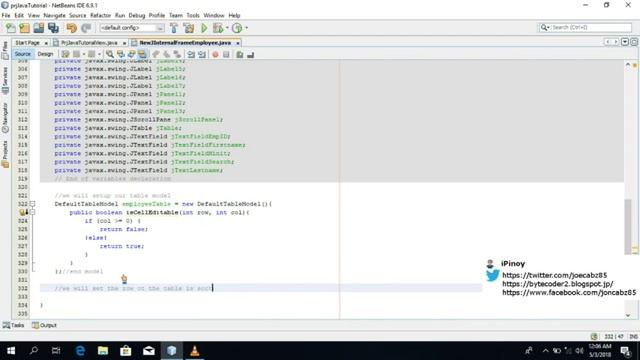This screenshot has width=640, height=360.
Task: Maximize editor window button
Action: point(634,42)
